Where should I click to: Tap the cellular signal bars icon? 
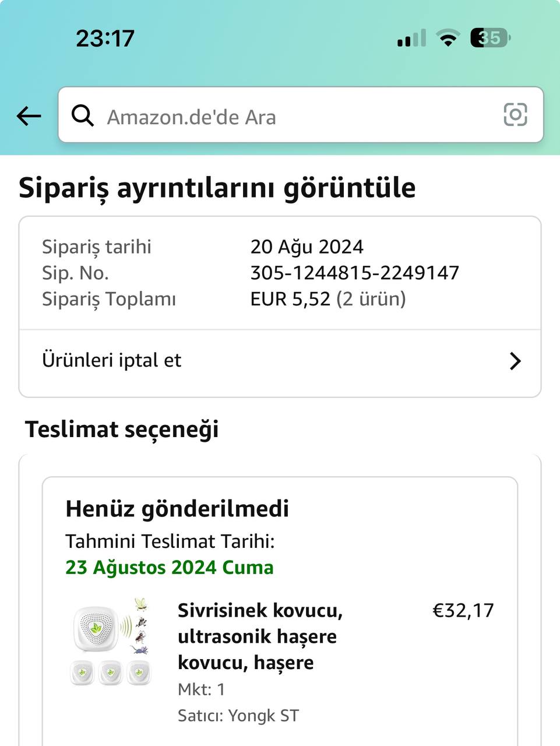pos(411,39)
